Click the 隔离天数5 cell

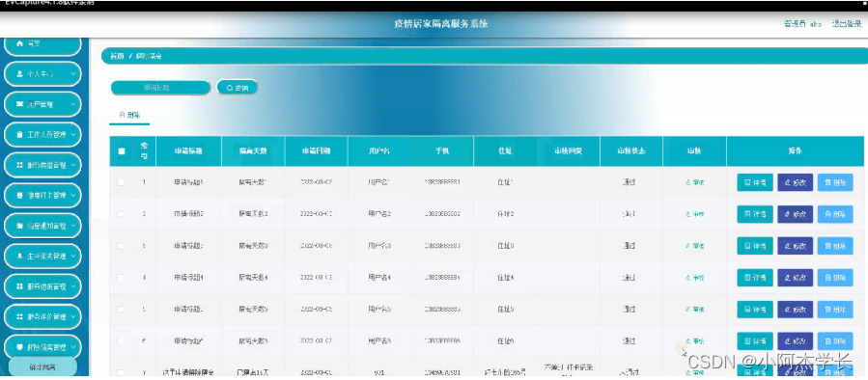[x=253, y=310]
